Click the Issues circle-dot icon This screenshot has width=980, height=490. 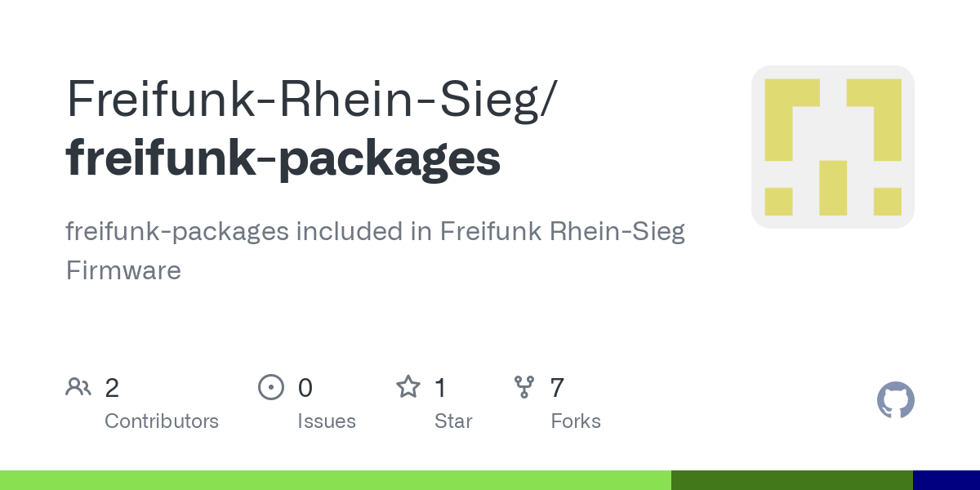click(270, 387)
